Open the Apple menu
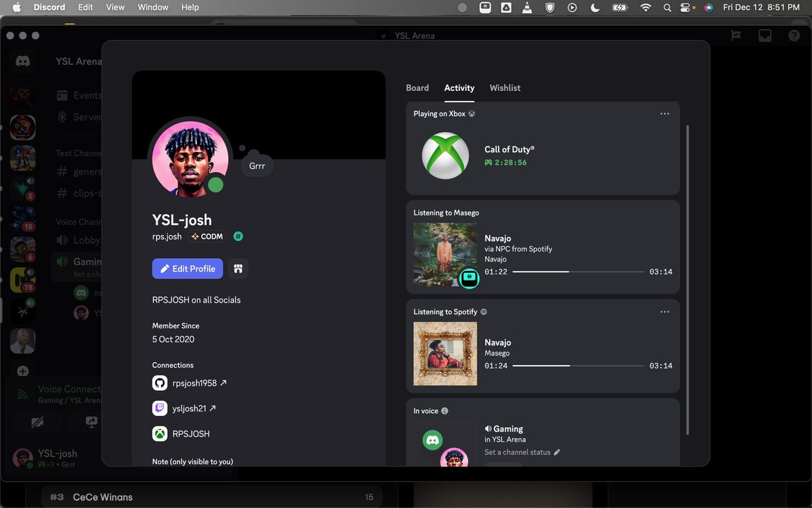Viewport: 812px width, 508px height. coord(17,7)
